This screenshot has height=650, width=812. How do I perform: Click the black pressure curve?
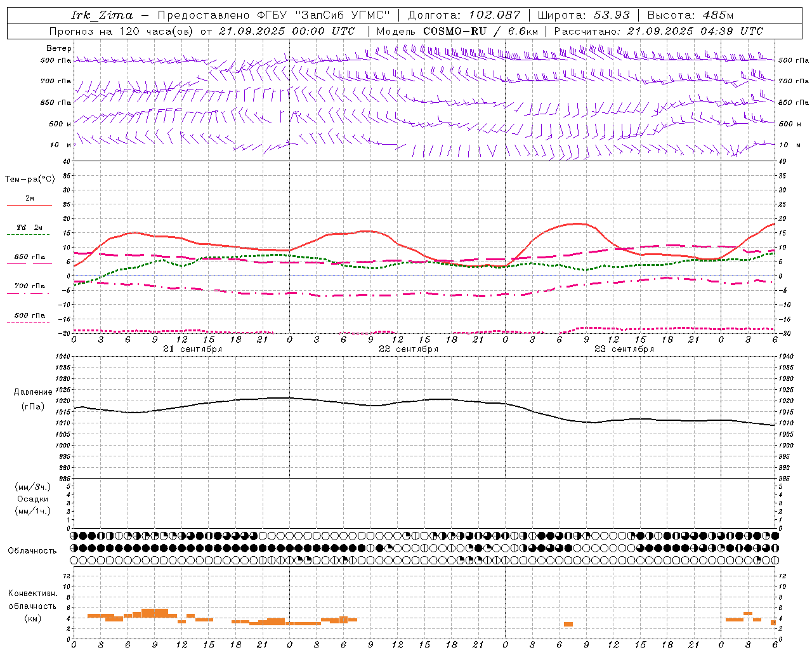pos(424,400)
